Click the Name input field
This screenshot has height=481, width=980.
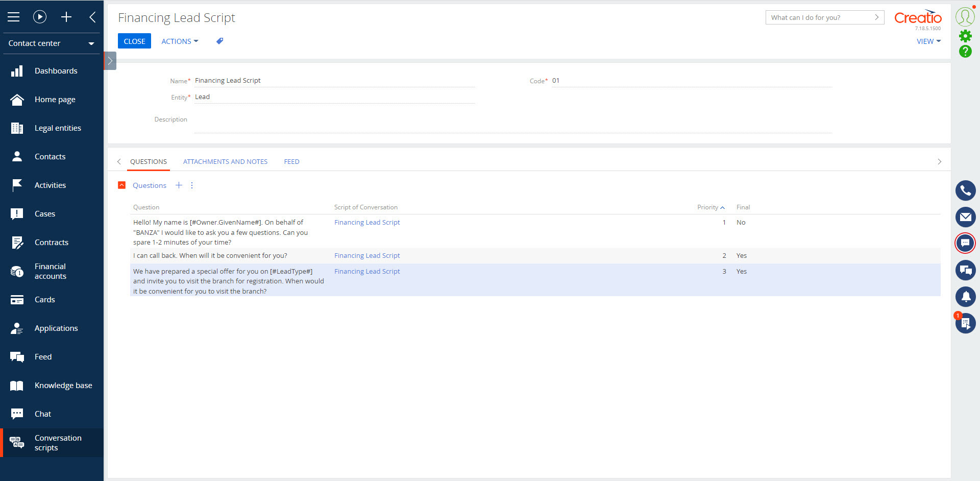334,81
